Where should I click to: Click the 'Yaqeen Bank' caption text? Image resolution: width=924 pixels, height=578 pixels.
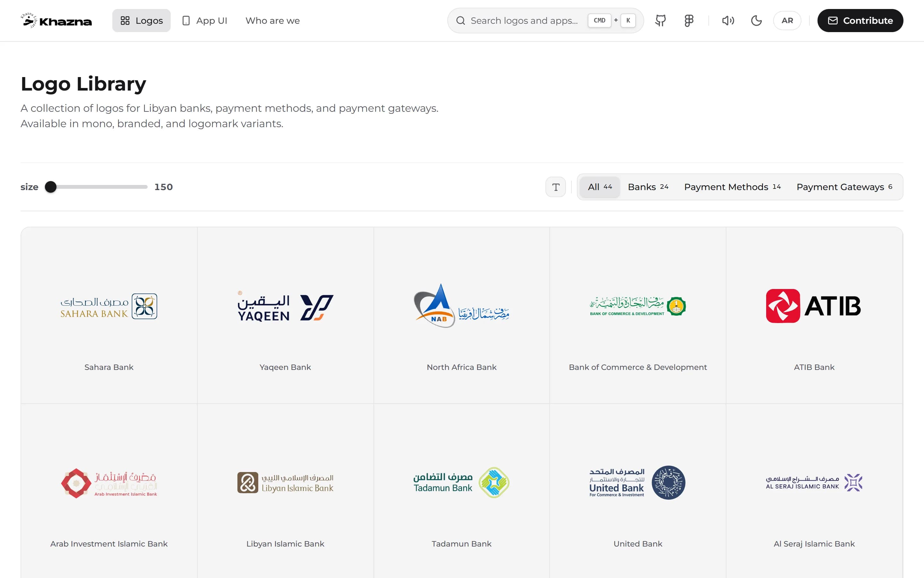[285, 367]
